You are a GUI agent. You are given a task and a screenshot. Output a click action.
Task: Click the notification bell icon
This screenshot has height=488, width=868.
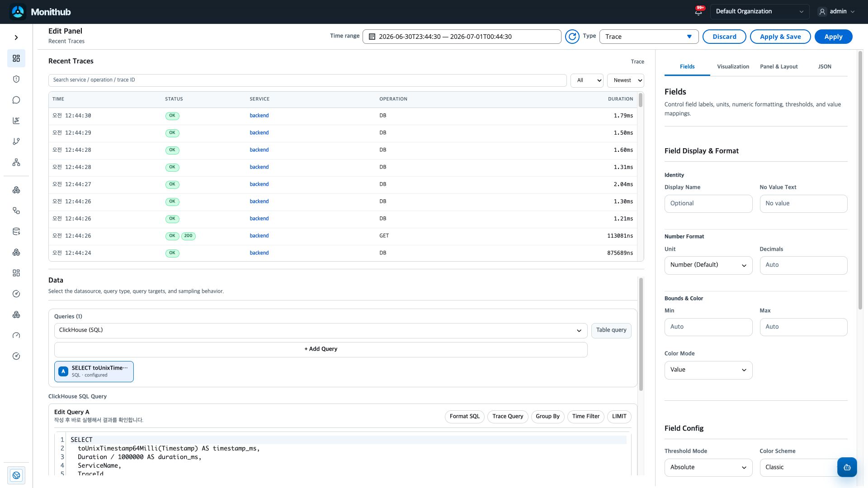point(698,12)
